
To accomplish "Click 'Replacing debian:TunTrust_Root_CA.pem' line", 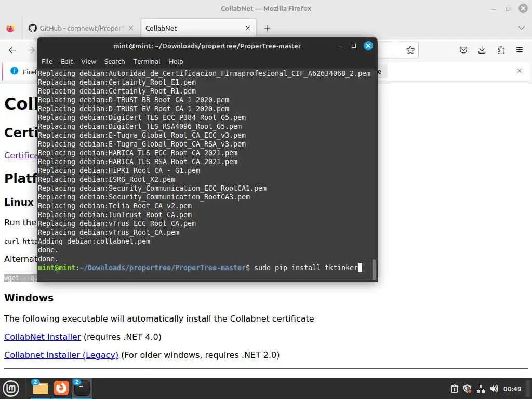I will point(115,215).
